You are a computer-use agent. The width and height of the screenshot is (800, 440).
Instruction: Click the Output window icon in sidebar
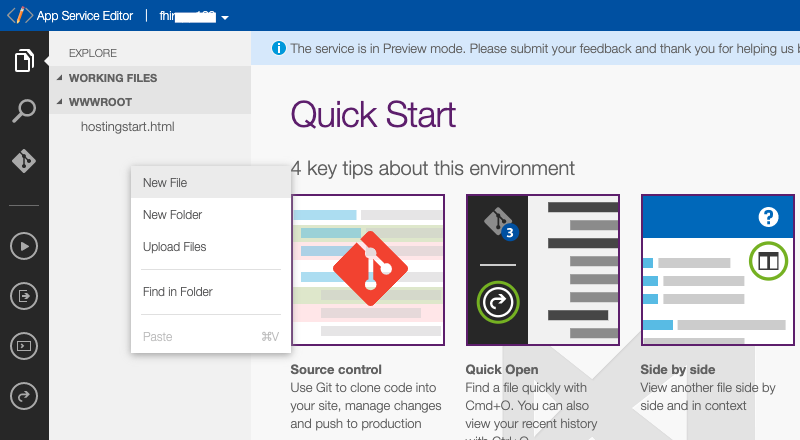pos(24,296)
